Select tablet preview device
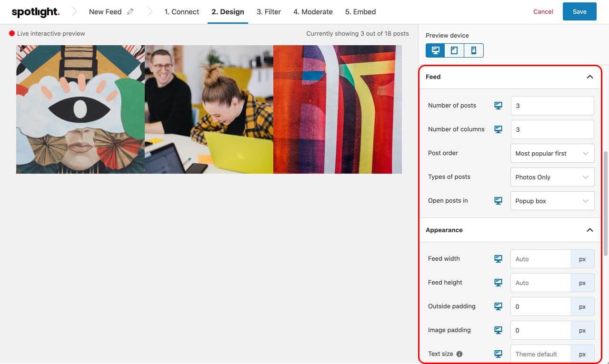 pos(454,50)
